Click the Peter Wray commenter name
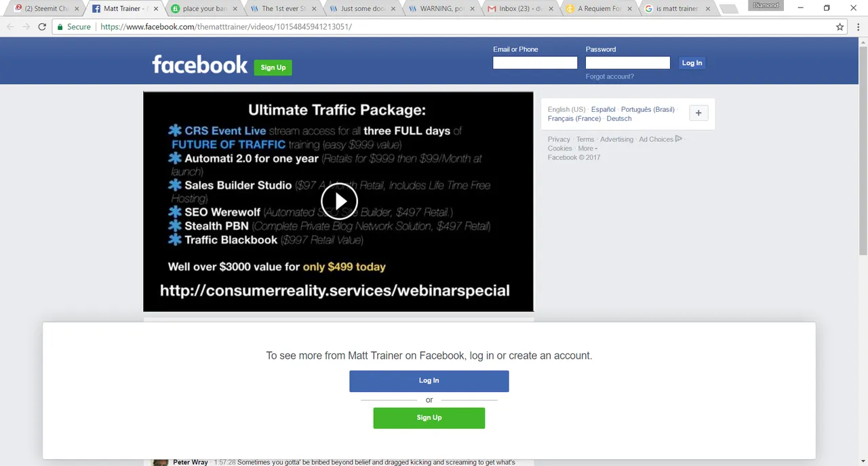 [x=191, y=462]
